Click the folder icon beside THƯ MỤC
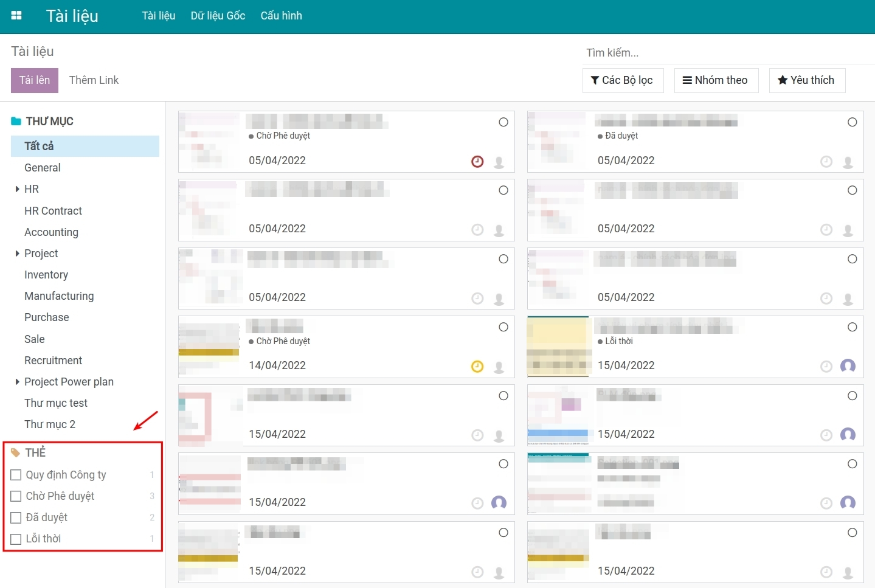 [16, 122]
